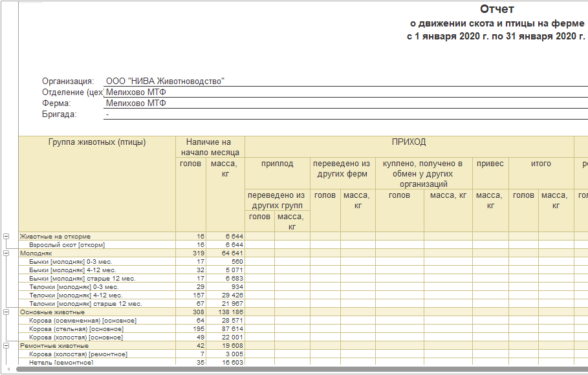
Task: Click "Мелихово МТФ" in the Ферма row
Action: pyautogui.click(x=136, y=103)
